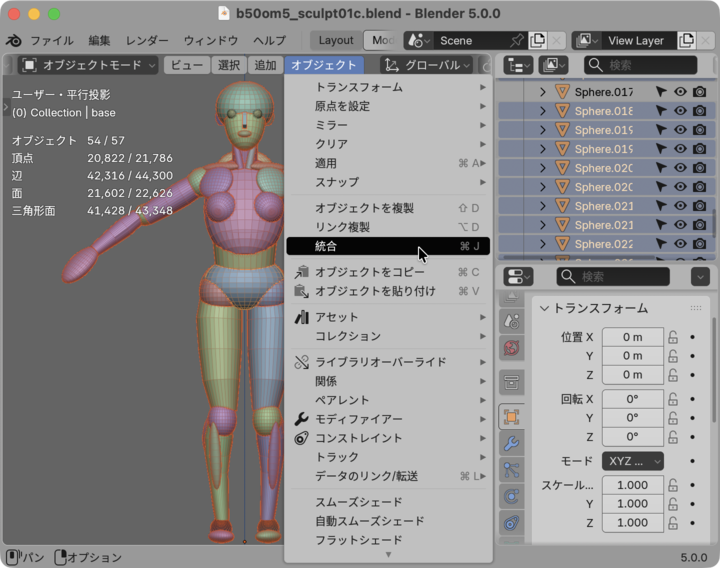Click the 位置 Y value field
720x568 pixels.
click(x=633, y=356)
